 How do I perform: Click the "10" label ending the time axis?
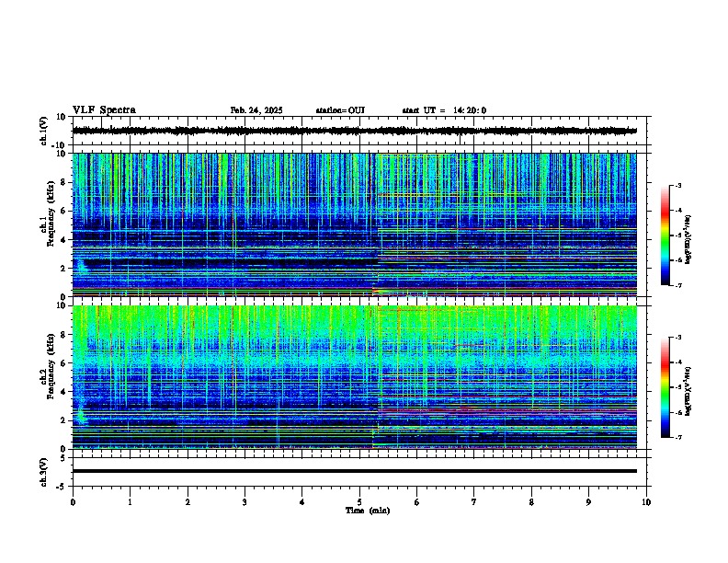tap(646, 501)
